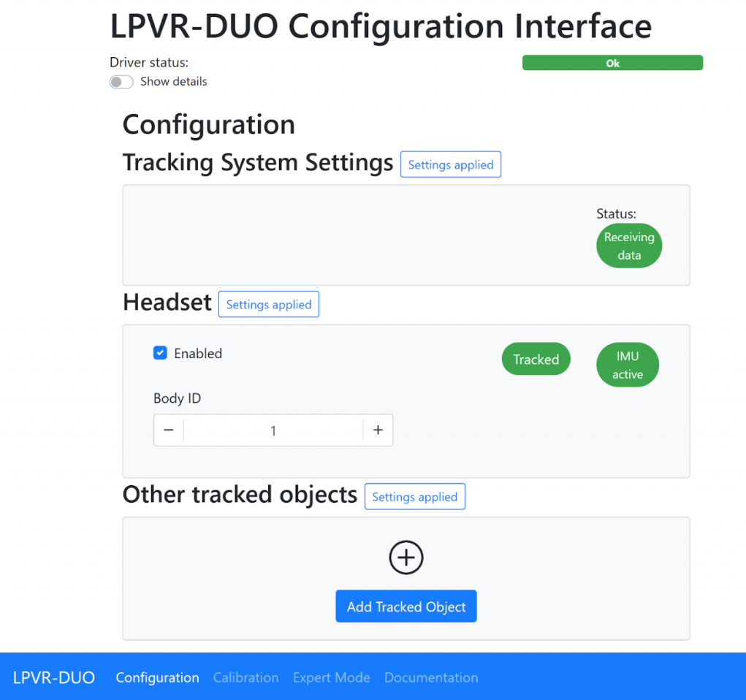Open the Calibration tab in the bottom bar

246,677
